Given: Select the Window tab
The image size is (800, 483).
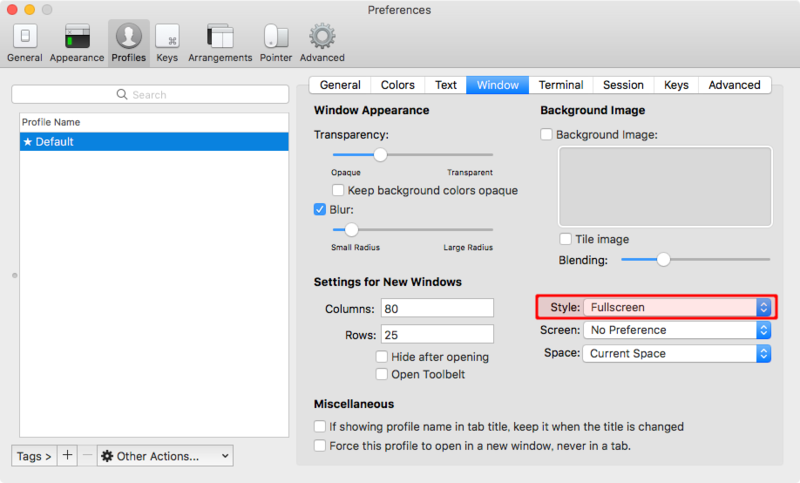Looking at the screenshot, I should point(497,85).
